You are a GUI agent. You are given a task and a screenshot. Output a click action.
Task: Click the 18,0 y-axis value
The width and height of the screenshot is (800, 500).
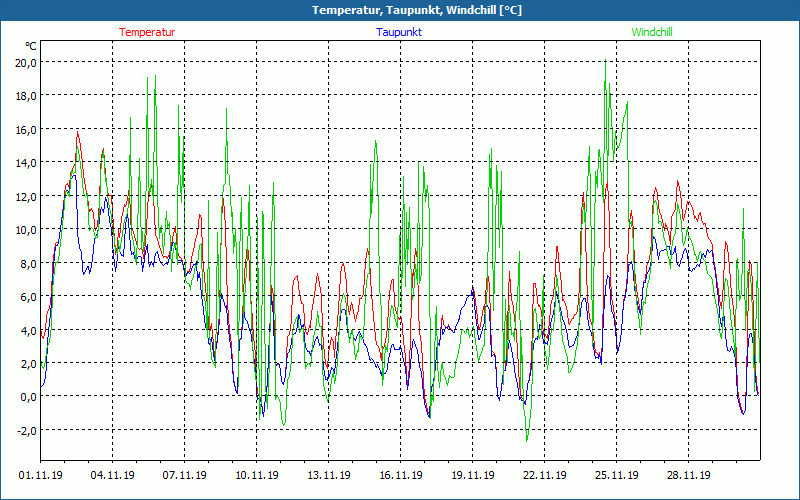pyautogui.click(x=26, y=96)
